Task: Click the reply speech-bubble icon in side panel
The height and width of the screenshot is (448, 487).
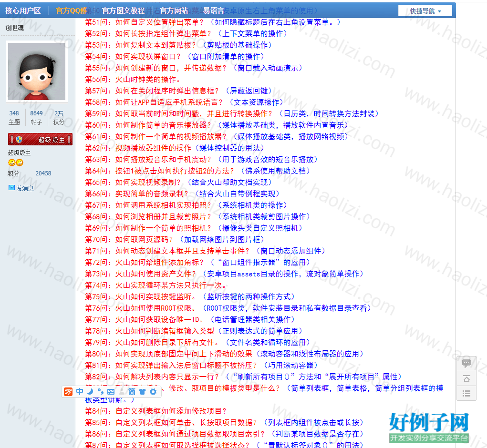Action: pos(466,363)
